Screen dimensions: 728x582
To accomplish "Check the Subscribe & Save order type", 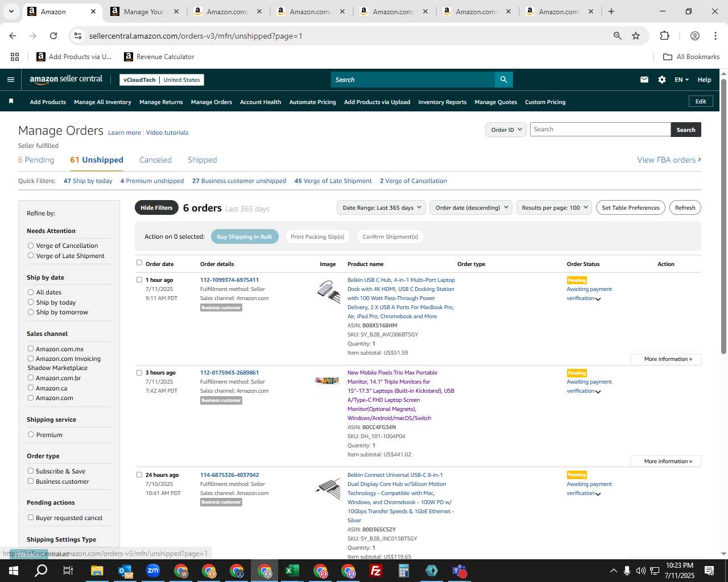I will click(31, 471).
